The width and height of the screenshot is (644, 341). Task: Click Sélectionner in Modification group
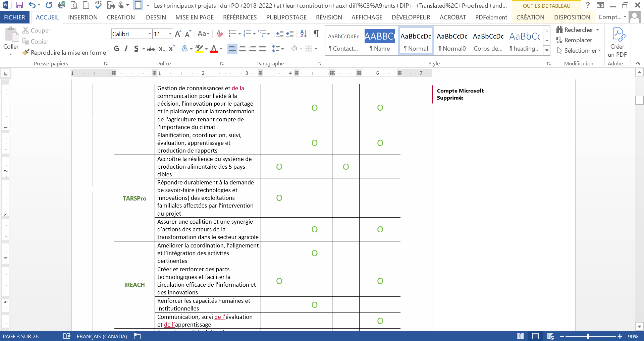pyautogui.click(x=579, y=51)
